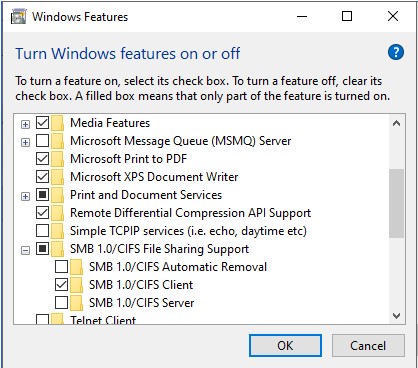Click the Remote Differential Compression folder icon
This screenshot has height=368, width=418.
(57, 213)
